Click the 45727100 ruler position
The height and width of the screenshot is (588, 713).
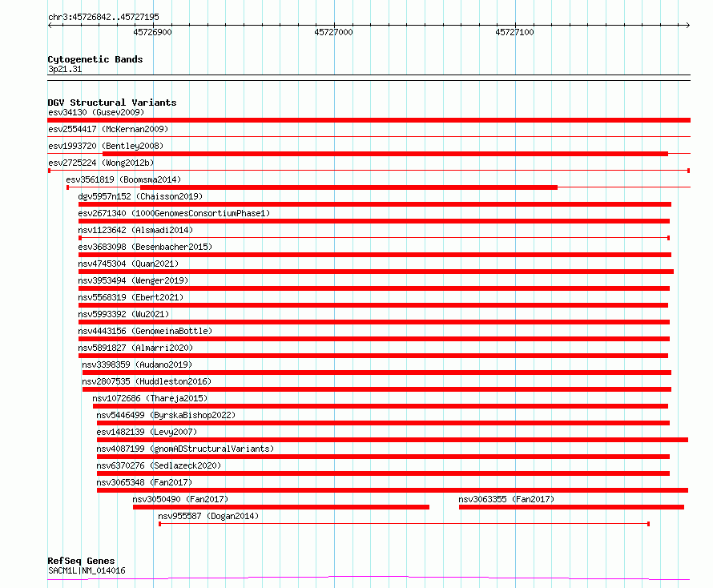coord(515,32)
